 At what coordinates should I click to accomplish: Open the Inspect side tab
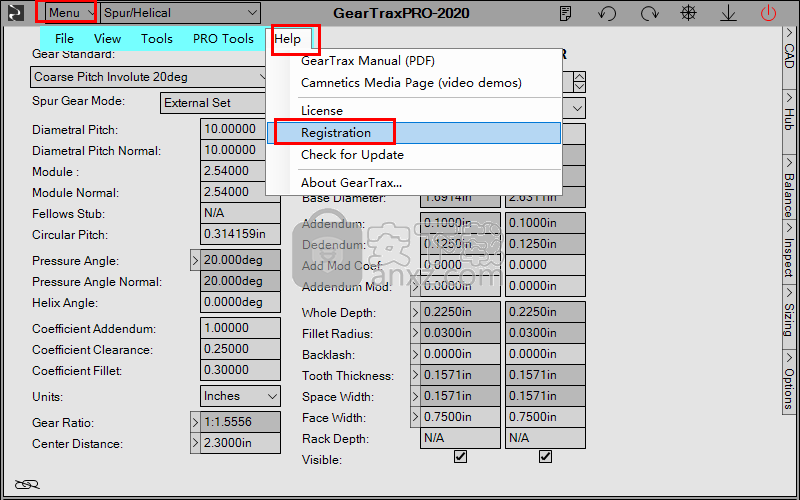coord(789,251)
